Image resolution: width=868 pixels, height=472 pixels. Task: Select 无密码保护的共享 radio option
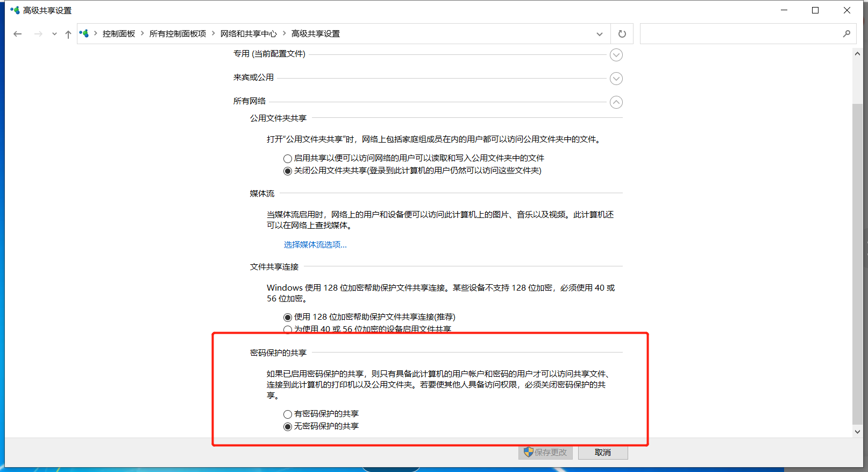[x=288, y=426]
